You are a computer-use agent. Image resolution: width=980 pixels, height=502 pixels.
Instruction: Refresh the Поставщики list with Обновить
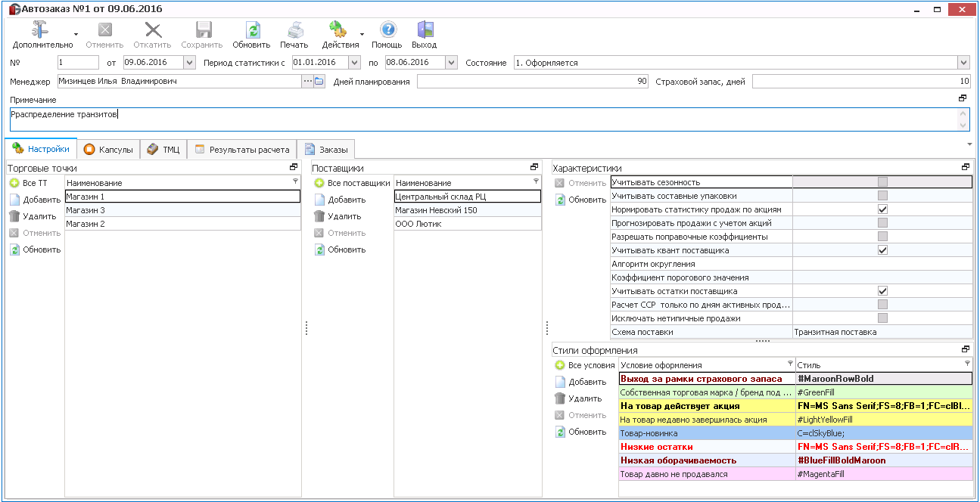coord(340,249)
